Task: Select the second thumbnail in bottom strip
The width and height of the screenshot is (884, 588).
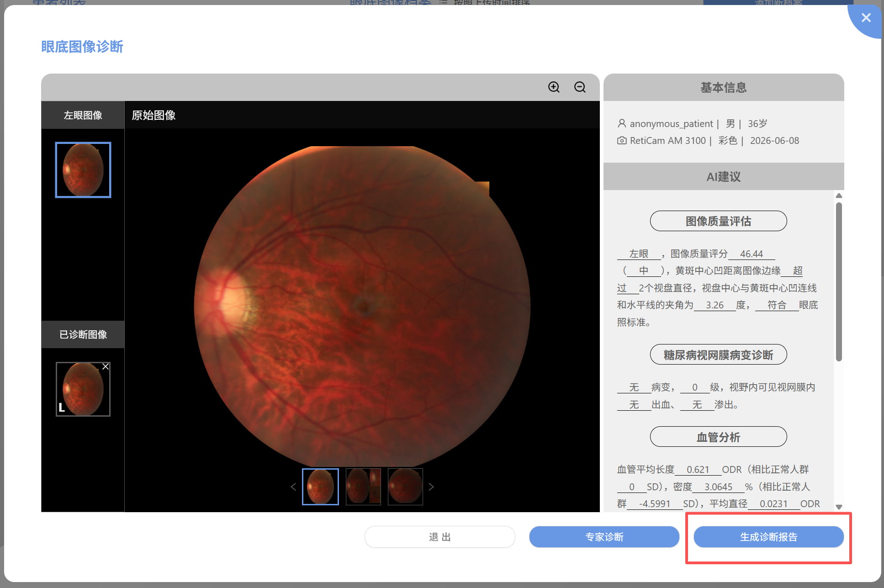Action: click(x=363, y=487)
